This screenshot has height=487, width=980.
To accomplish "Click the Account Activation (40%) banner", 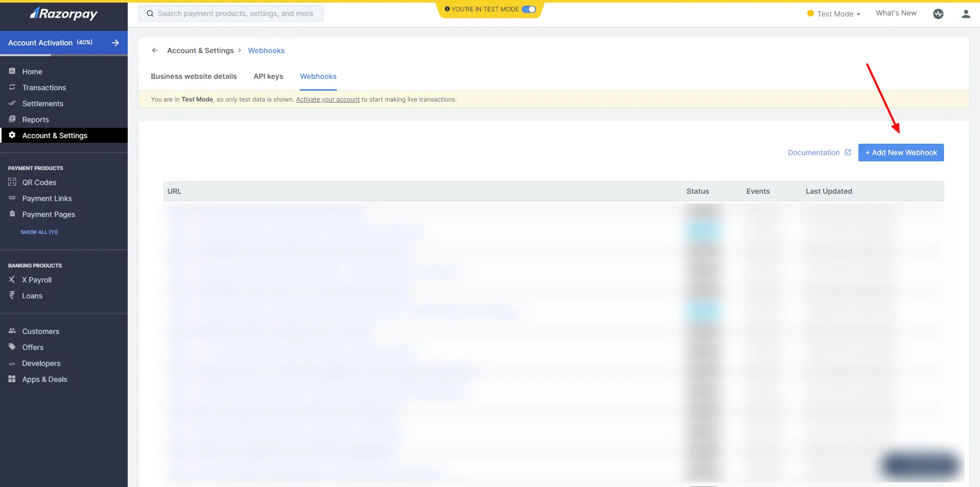I will pyautogui.click(x=64, y=43).
